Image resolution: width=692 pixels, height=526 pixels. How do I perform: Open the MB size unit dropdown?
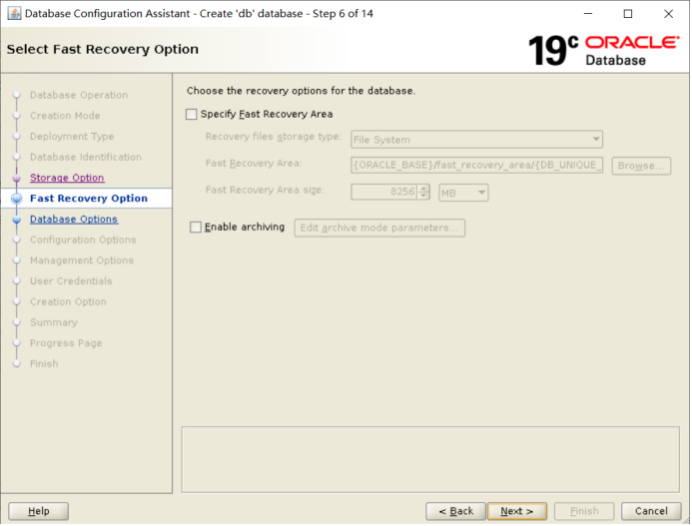[463, 193]
